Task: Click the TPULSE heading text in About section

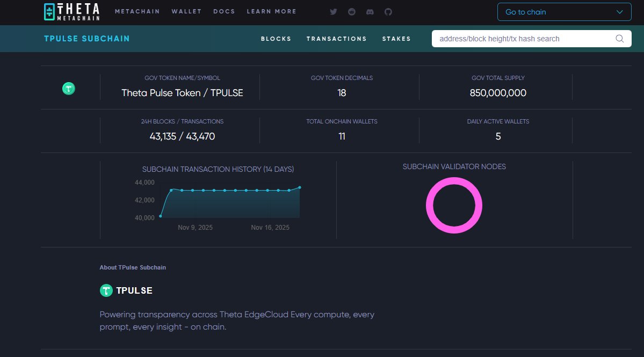Action: [134, 290]
